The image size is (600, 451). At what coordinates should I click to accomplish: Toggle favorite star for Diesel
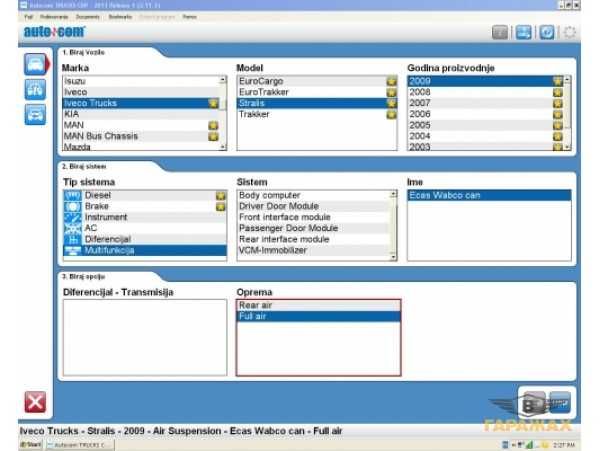tap(220, 196)
